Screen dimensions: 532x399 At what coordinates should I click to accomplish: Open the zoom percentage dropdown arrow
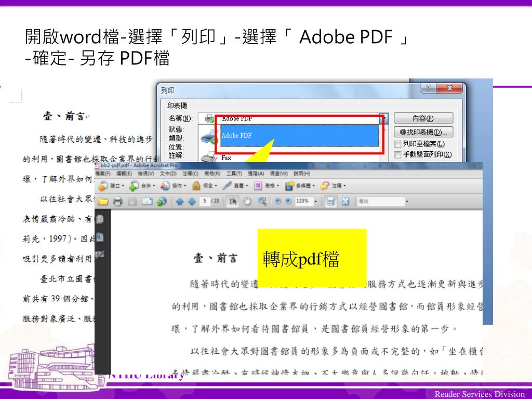click(x=316, y=201)
